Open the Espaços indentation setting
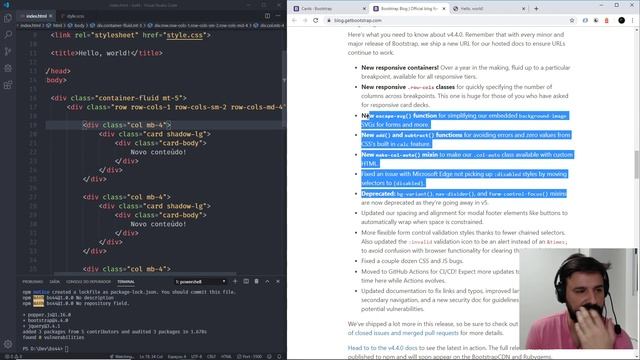The height and width of the screenshot is (360, 640). pyautogui.click(x=177, y=357)
